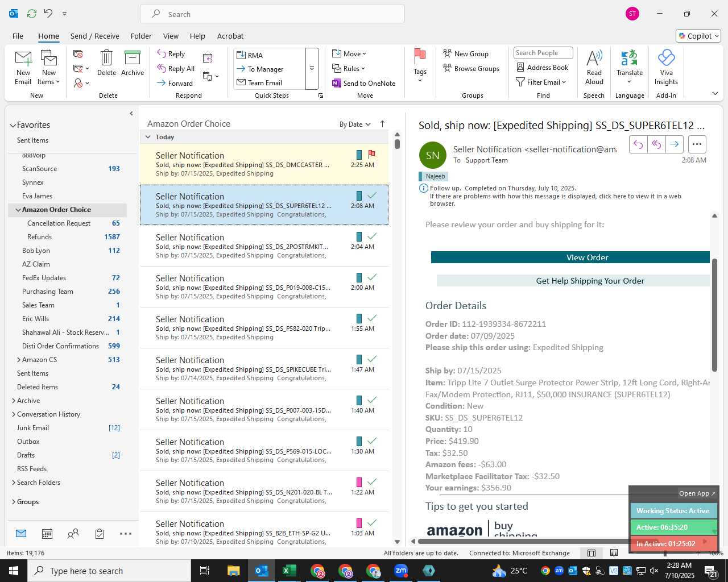Click the Undo icon in title bar
Image resolution: width=728 pixels, height=582 pixels.
pyautogui.click(x=48, y=14)
